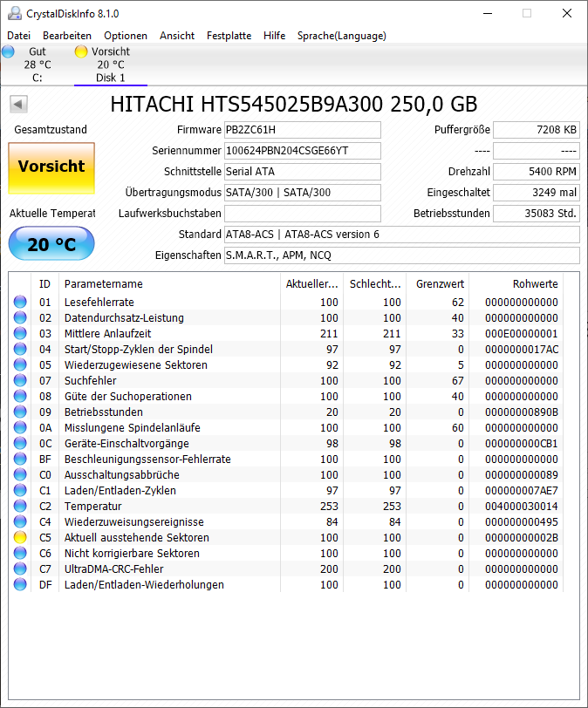The image size is (588, 708).
Task: Click the status orb of Laden/Entladen-Wiederholungen row
Action: 20,584
